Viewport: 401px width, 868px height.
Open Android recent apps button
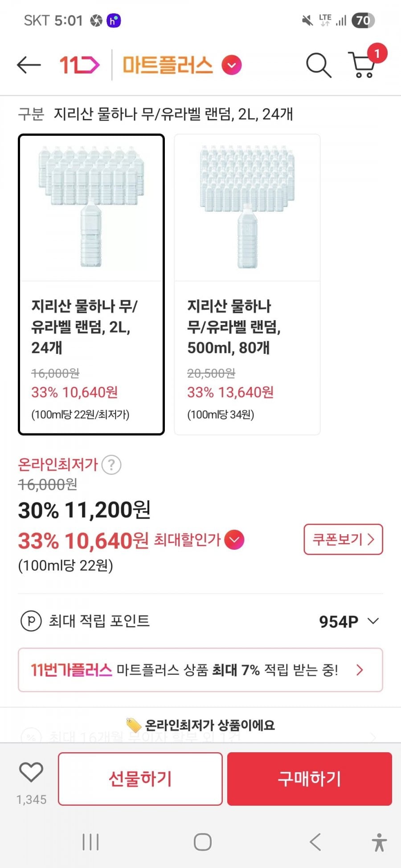(x=90, y=842)
